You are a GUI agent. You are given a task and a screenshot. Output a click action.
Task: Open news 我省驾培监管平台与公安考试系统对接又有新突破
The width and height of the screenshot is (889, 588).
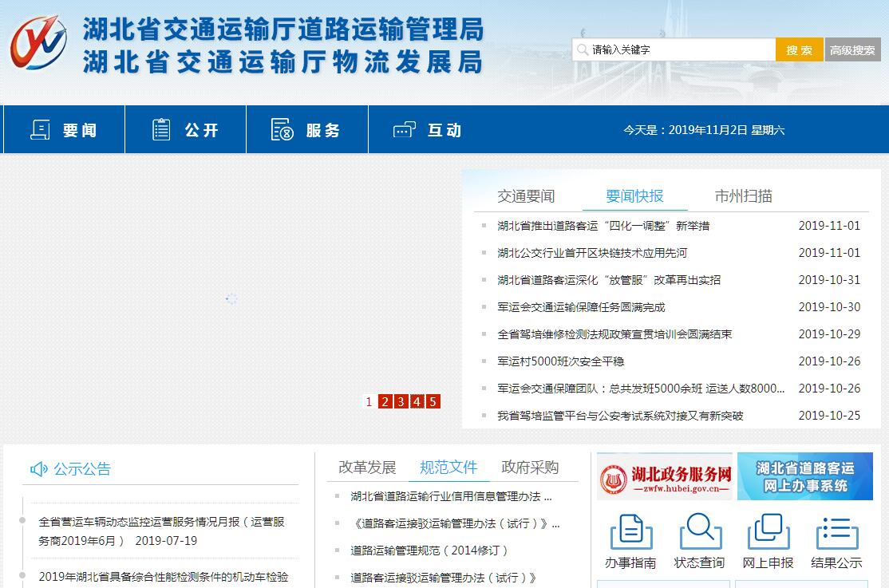[x=620, y=416]
